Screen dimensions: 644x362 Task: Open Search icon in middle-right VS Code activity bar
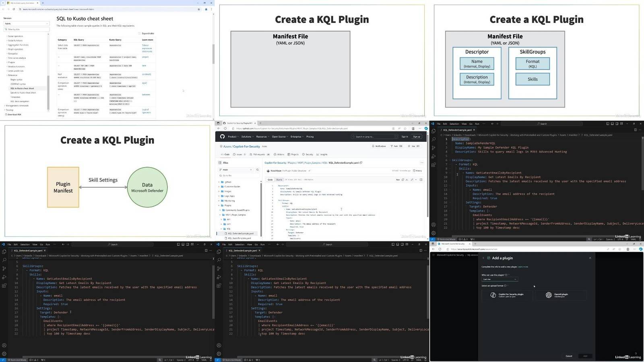point(433,139)
